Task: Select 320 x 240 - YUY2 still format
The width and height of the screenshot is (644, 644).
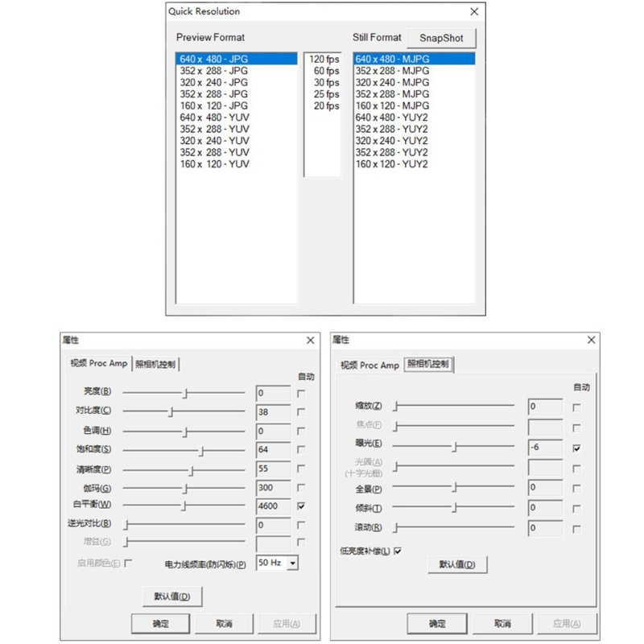Action: pos(414,140)
